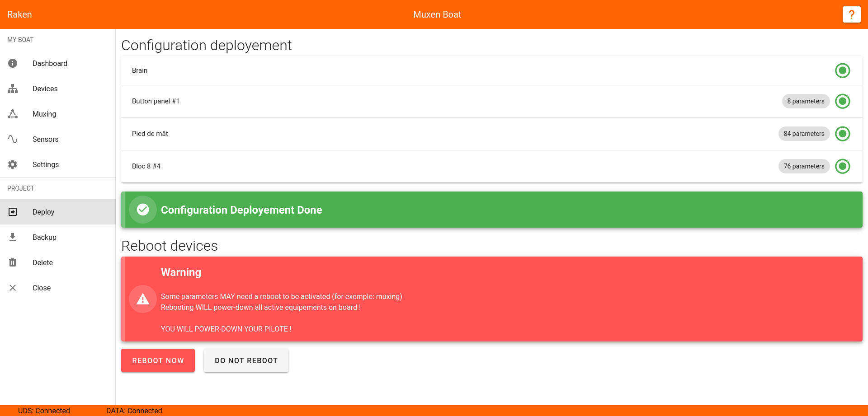This screenshot has height=416, width=868.
Task: Click the green checkmark deployment done icon
Action: [143, 210]
